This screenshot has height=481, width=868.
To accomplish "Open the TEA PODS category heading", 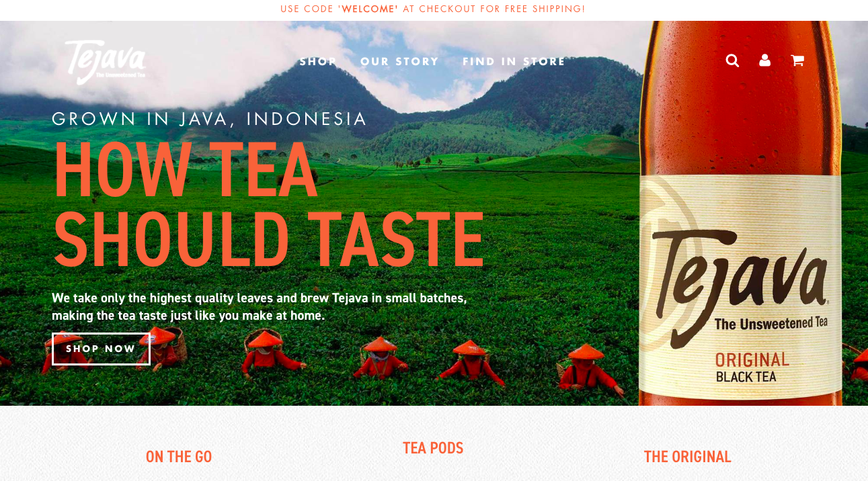I will pos(433,448).
